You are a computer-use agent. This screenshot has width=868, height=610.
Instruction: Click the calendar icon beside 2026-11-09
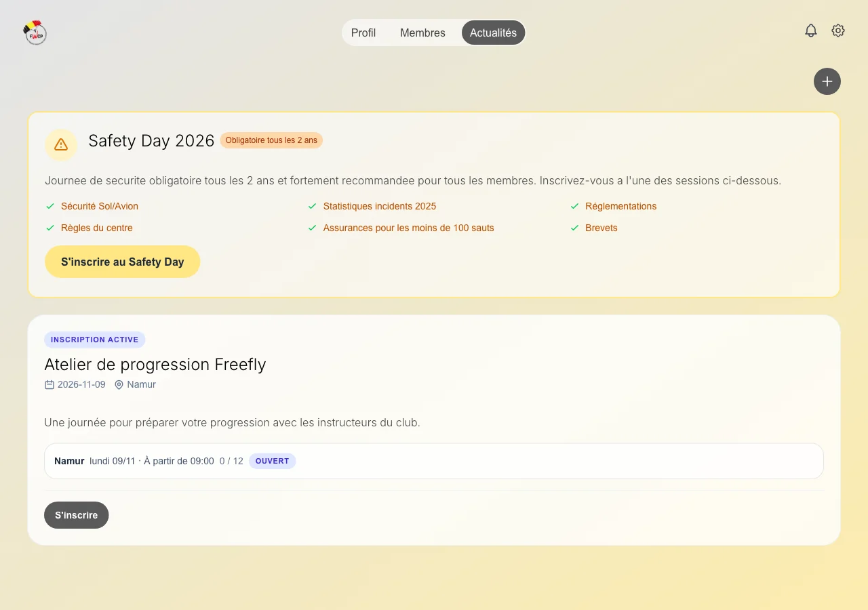click(50, 385)
